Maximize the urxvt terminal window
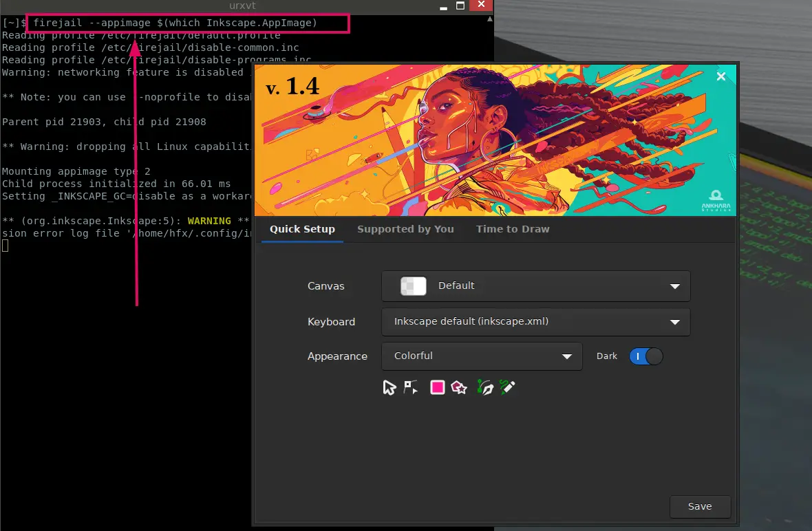The width and height of the screenshot is (812, 531). [x=460, y=6]
